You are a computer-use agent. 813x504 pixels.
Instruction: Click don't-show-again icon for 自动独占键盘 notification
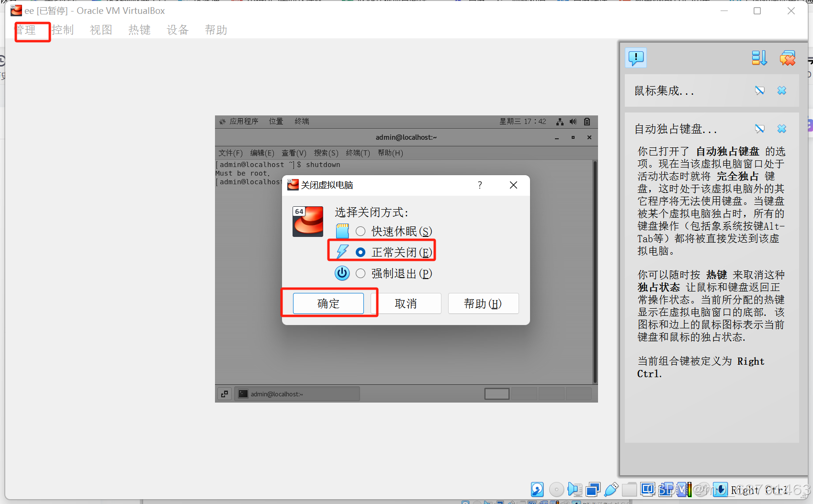point(760,129)
